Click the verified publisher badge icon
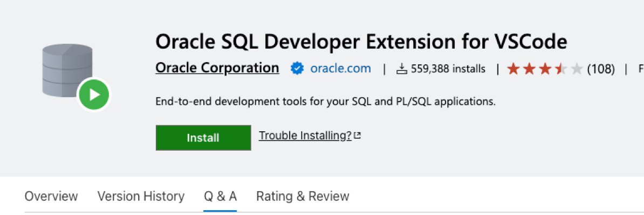Viewport: 644px width, 215px height. click(x=297, y=69)
